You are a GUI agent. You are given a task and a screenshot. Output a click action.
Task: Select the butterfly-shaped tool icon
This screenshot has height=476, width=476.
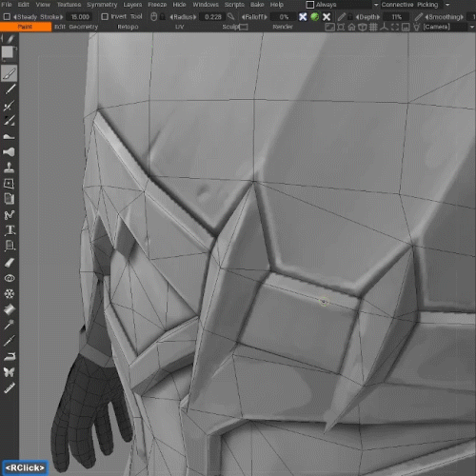tap(10, 372)
